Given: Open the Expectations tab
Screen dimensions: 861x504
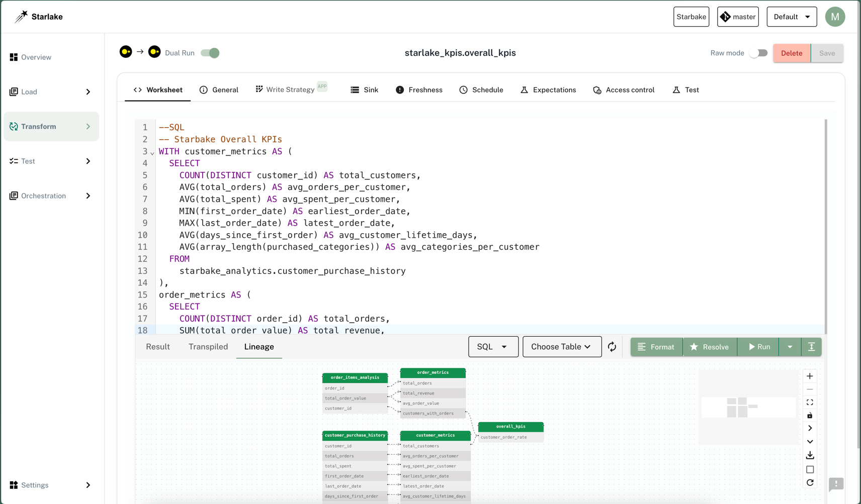Looking at the screenshot, I should click(x=548, y=90).
